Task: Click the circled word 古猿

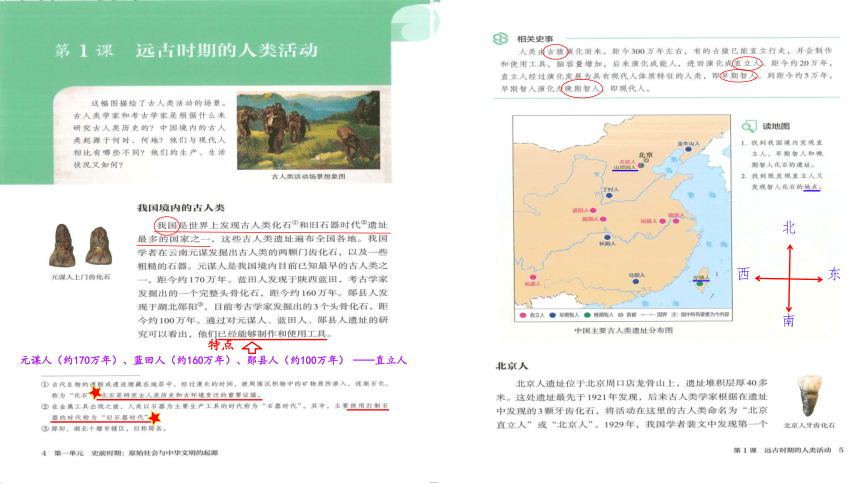Action: click(555, 52)
